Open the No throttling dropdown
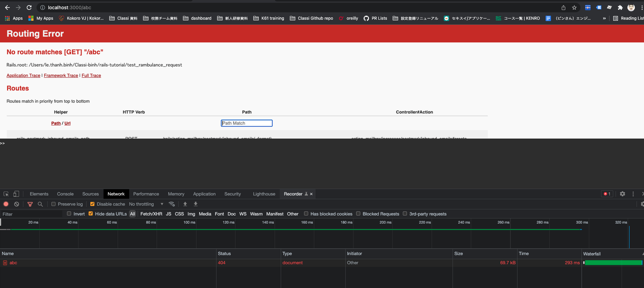The image size is (644, 288). (146, 204)
